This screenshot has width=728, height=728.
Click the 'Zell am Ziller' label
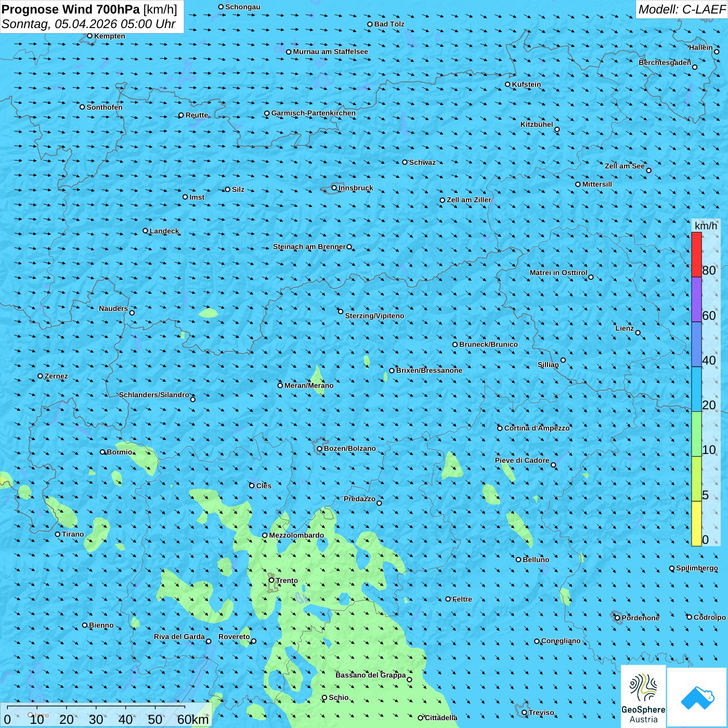(x=469, y=200)
